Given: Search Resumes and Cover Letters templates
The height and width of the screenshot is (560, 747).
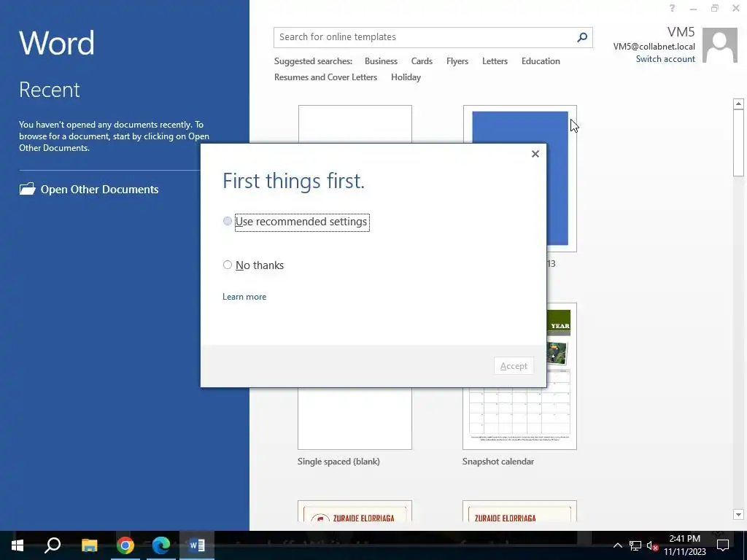Looking at the screenshot, I should tap(325, 77).
